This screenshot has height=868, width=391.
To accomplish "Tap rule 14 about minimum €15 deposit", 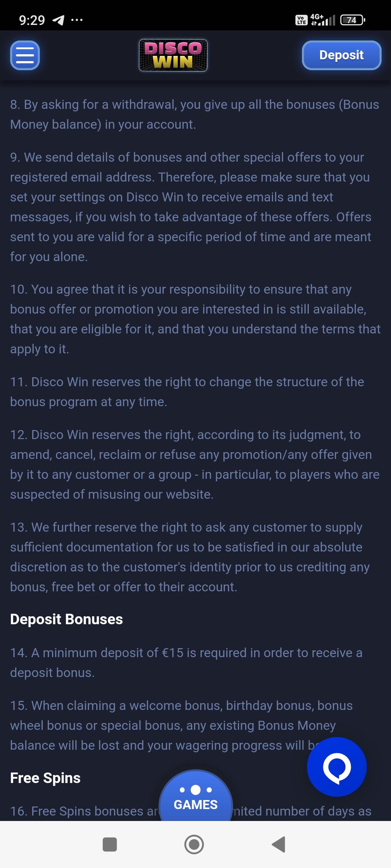I will [x=186, y=663].
